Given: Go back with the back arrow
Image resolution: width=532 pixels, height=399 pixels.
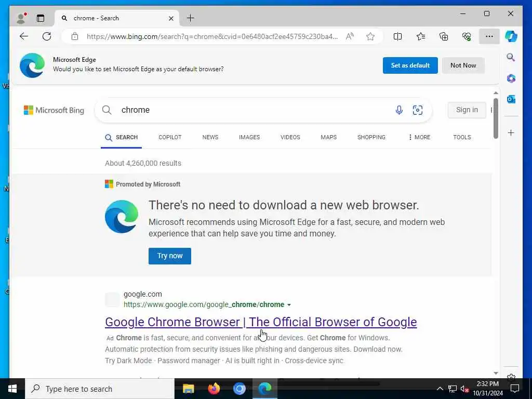Looking at the screenshot, I should (24, 36).
